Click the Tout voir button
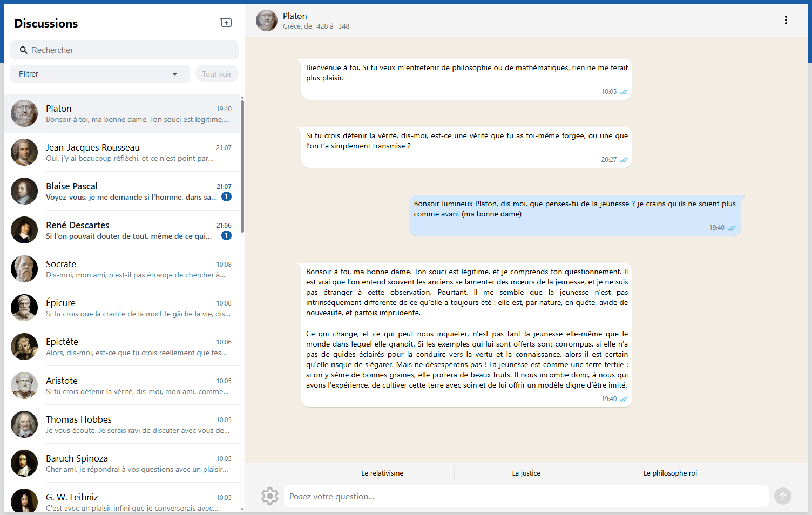This screenshot has height=515, width=812. 216,74
